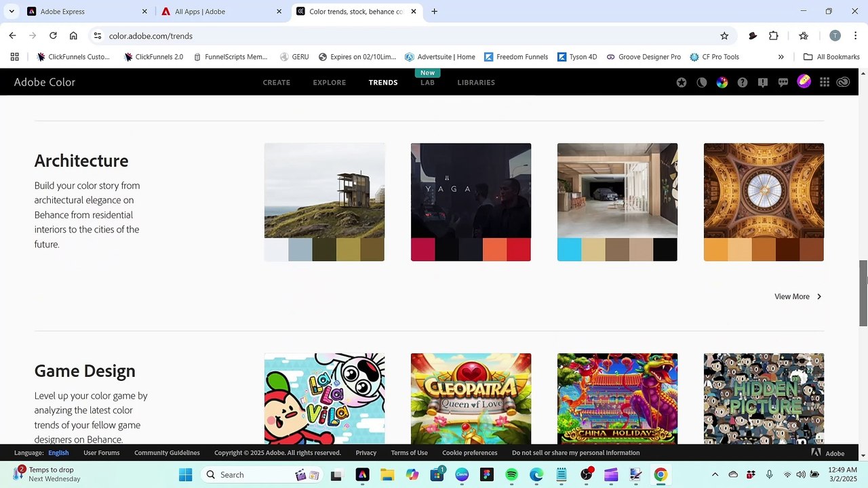Viewport: 868px width, 488px height.
Task: Open the garage interior architecture thumbnail
Action: click(617, 190)
